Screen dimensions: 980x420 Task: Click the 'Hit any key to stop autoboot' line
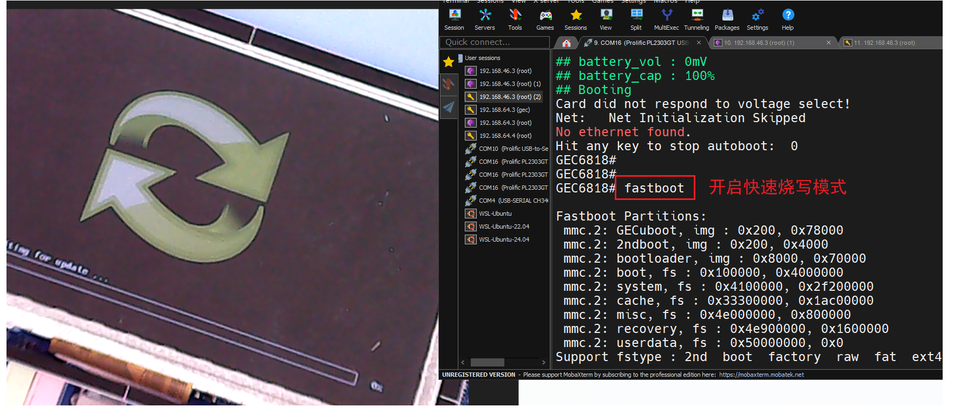tap(676, 146)
